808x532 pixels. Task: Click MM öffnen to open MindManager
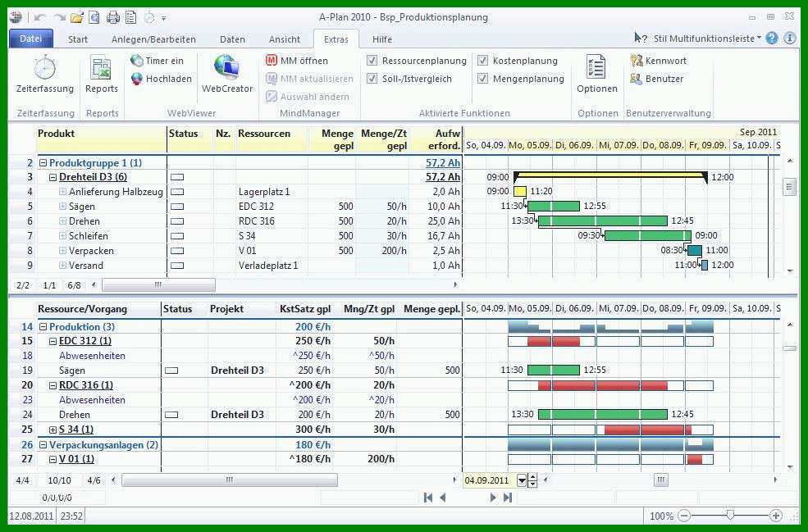tap(297, 61)
